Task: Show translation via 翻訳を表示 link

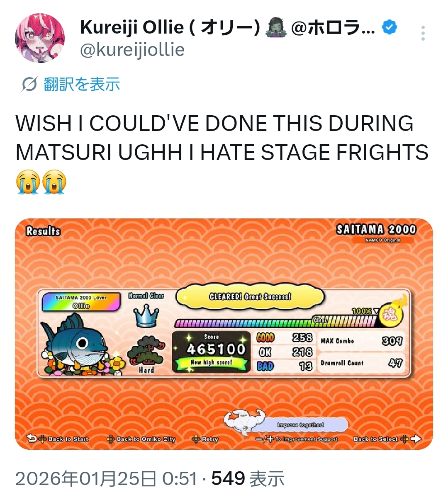Action: (x=82, y=84)
